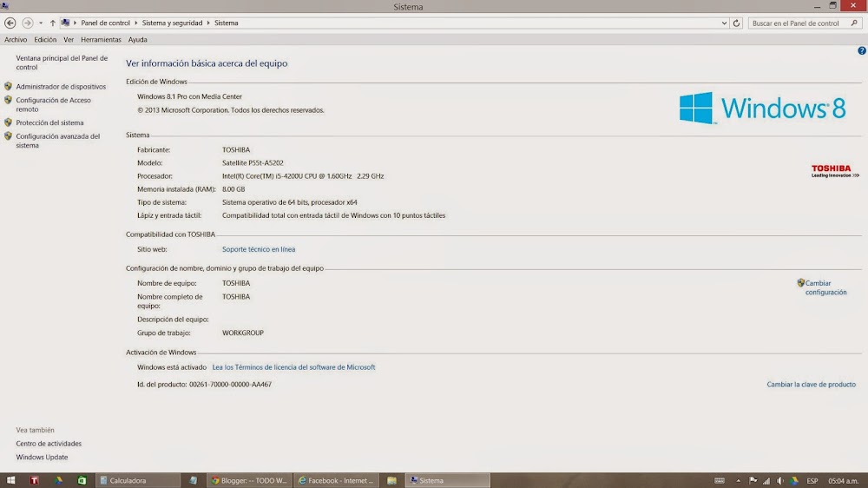
Task: Show hidden tray icons arrow
Action: [x=738, y=481]
